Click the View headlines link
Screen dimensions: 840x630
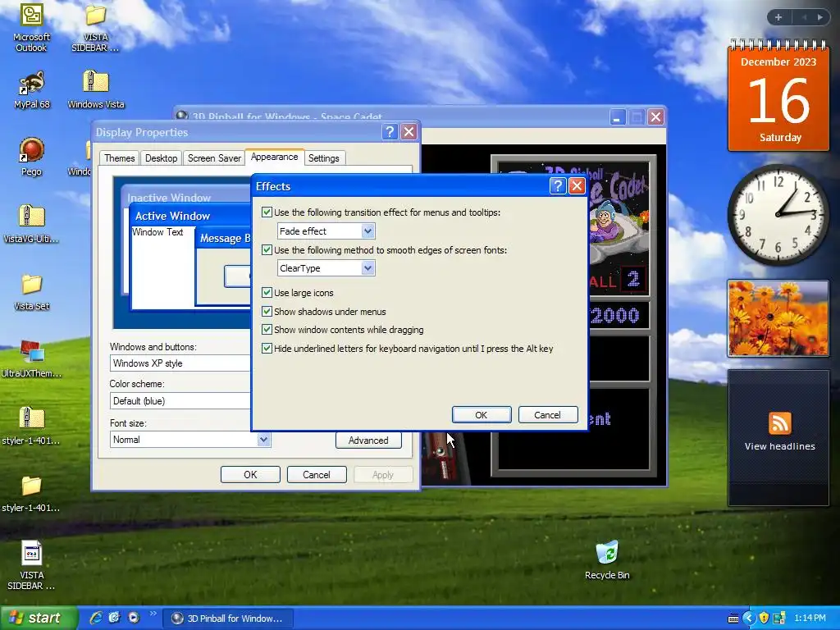point(779,446)
